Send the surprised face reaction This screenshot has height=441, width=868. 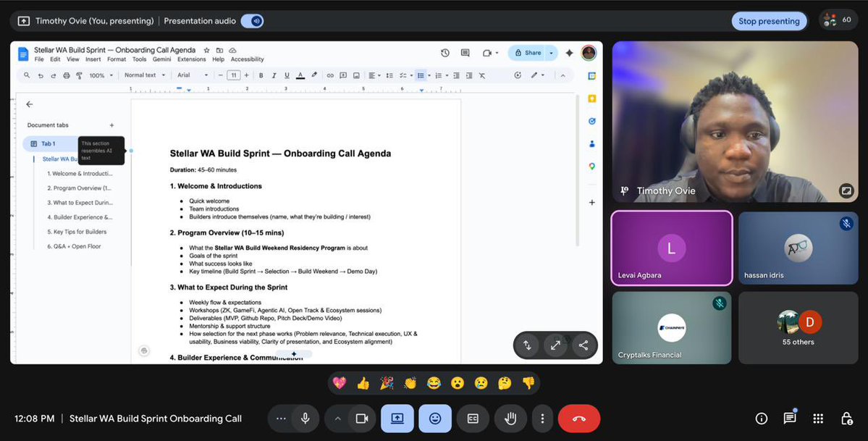pyautogui.click(x=458, y=383)
